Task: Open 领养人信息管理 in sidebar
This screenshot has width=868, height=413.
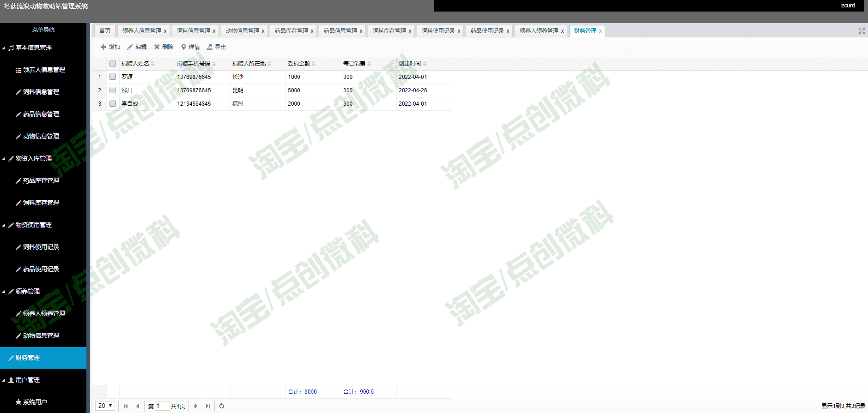Action: (43, 70)
